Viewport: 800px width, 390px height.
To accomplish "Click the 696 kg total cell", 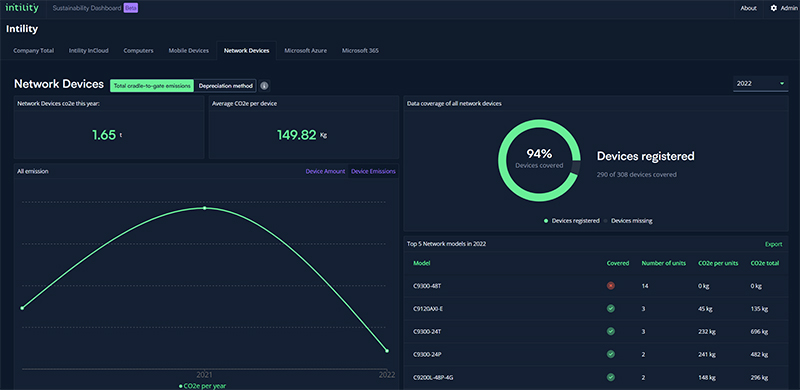I will click(759, 331).
